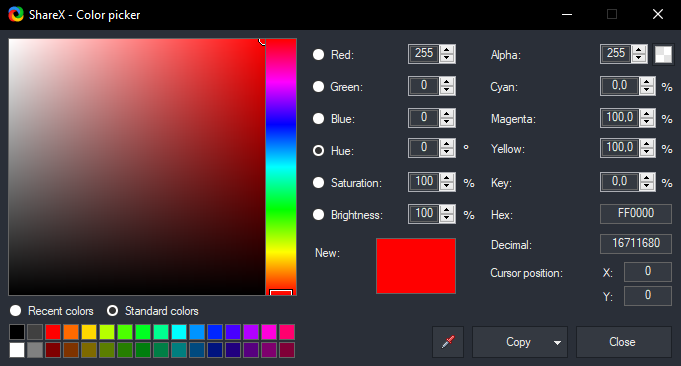681x366 pixels.
Task: Increase the Hue value with up arrow
Action: (x=447, y=143)
